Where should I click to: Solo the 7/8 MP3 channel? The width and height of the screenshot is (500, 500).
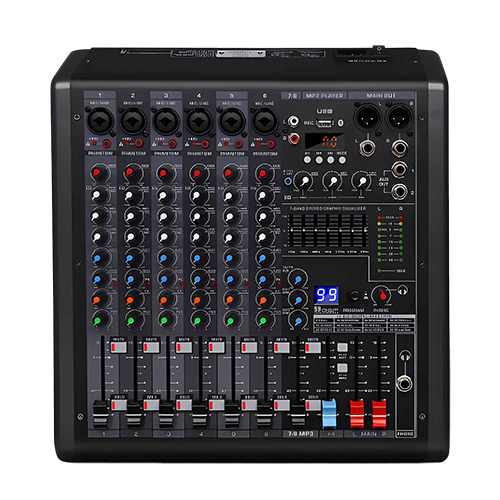(x=313, y=405)
